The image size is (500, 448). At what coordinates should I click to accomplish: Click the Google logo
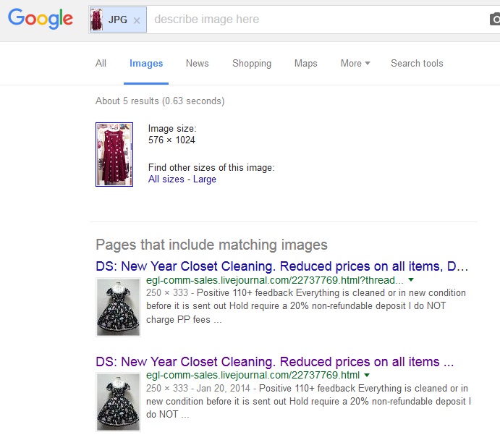tap(41, 20)
